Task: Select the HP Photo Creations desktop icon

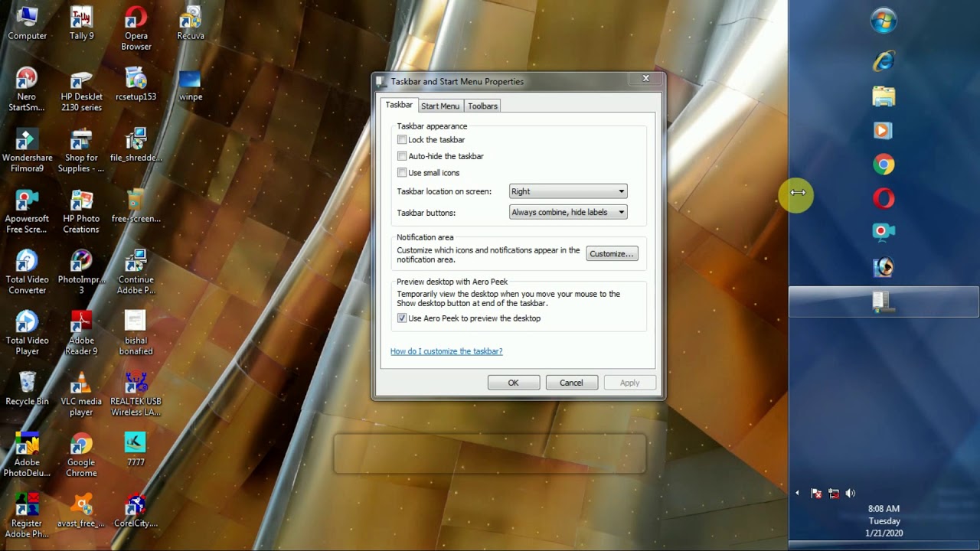Action: coord(81,211)
